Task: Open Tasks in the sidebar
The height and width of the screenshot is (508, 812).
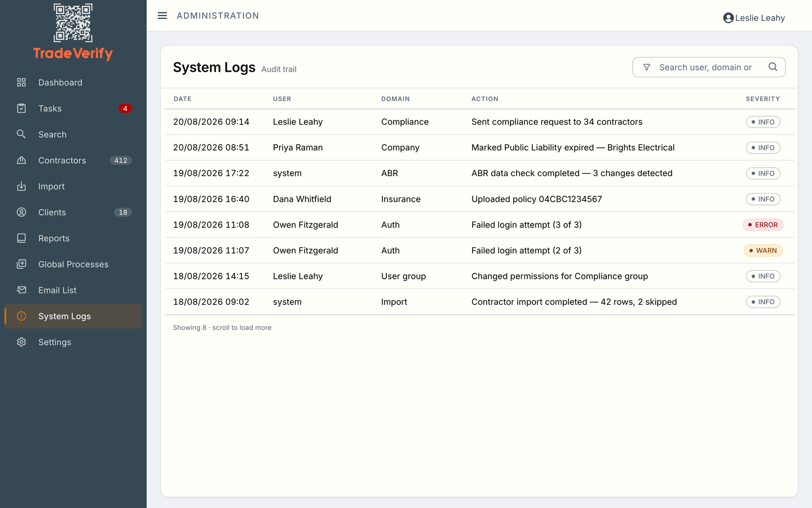Action: pyautogui.click(x=73, y=108)
